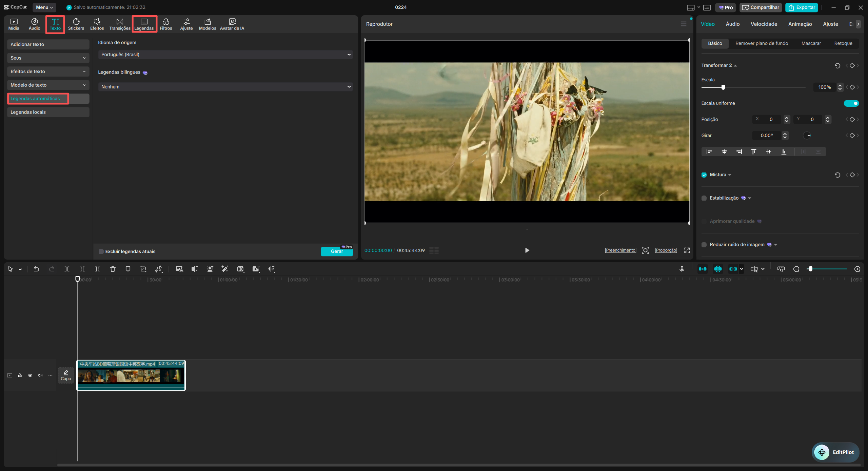The height and width of the screenshot is (471, 868).
Task: Export the project with Exportar
Action: [x=802, y=7]
